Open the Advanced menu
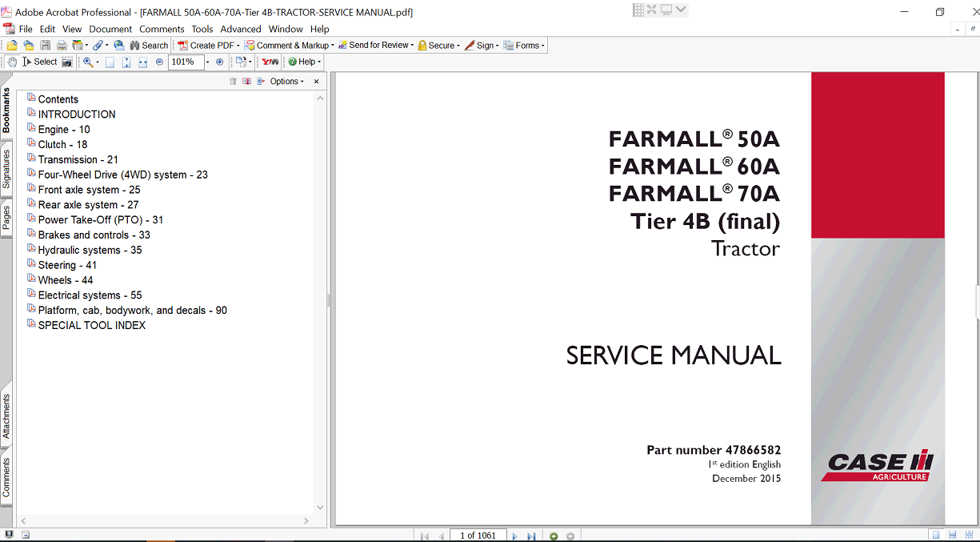Viewport: 980px width, 542px height. (240, 29)
